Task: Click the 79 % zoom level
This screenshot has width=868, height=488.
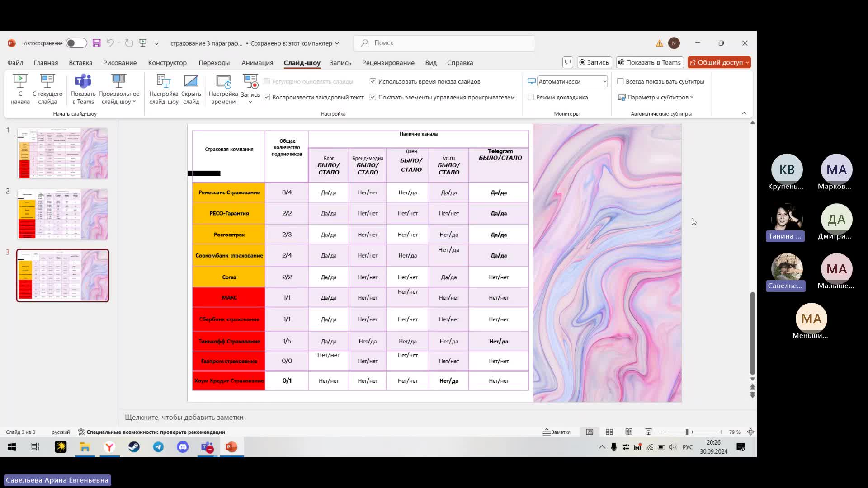Action: pyautogui.click(x=735, y=432)
